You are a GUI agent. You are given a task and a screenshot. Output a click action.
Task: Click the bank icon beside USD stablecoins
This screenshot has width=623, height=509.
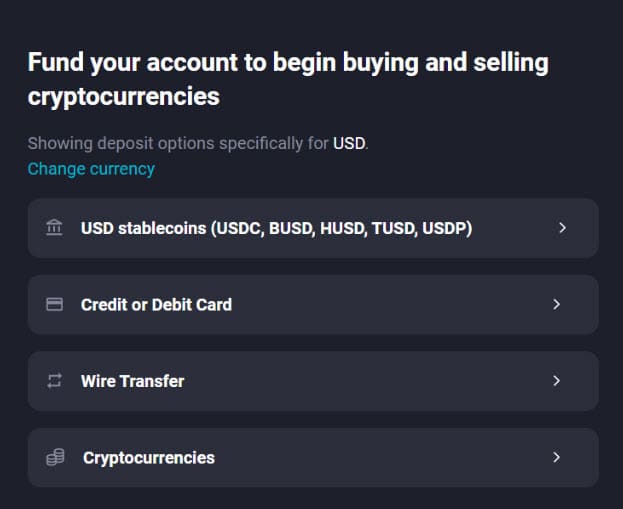pos(54,228)
